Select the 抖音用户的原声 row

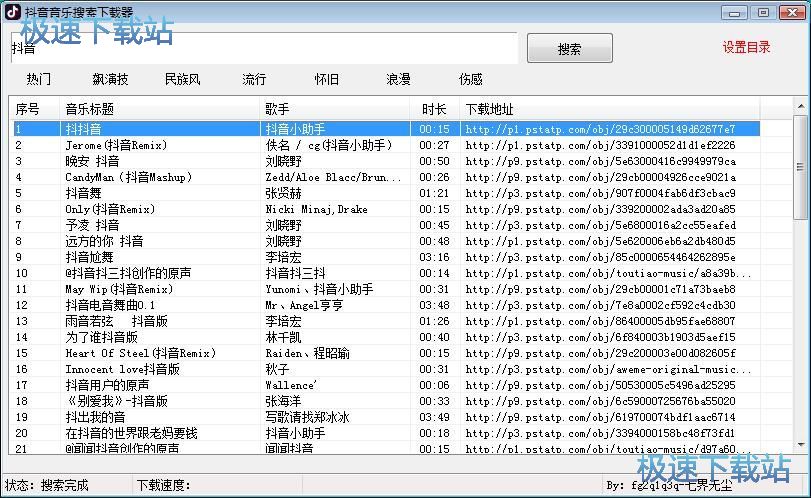coord(387,385)
